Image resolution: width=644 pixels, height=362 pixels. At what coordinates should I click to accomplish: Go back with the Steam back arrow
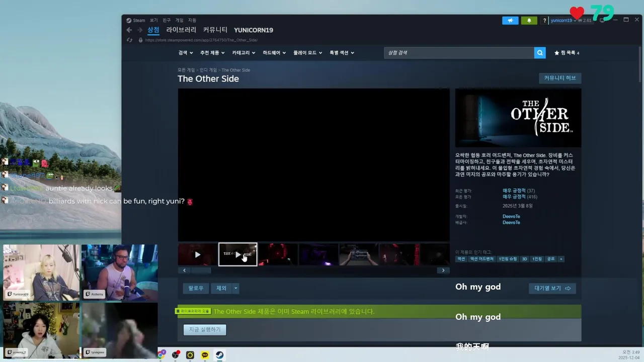(129, 30)
